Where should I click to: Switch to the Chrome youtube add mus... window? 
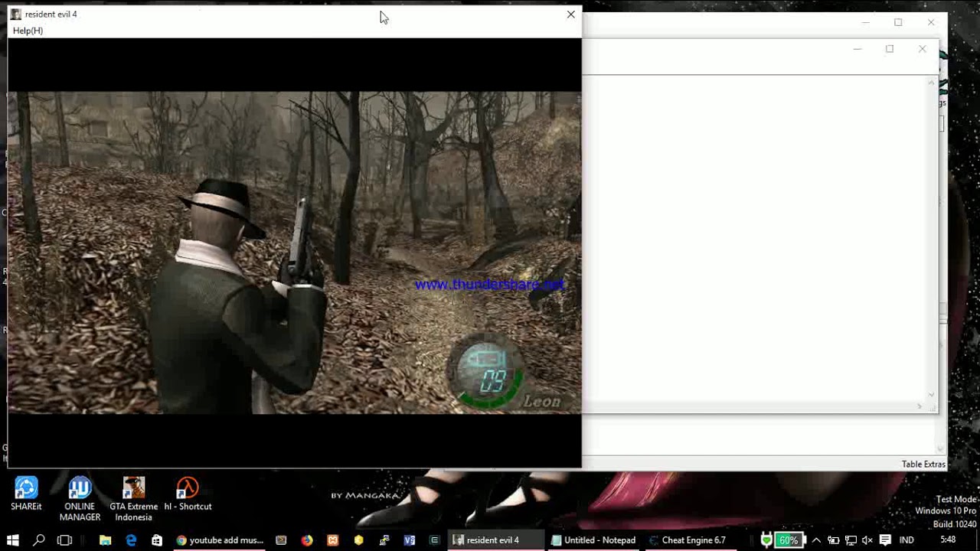(220, 540)
